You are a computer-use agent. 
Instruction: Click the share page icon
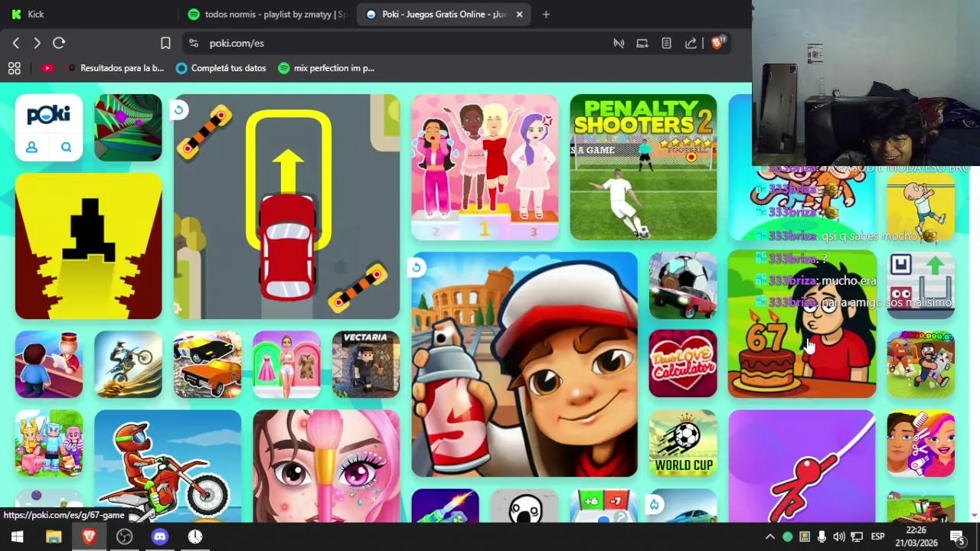[691, 44]
